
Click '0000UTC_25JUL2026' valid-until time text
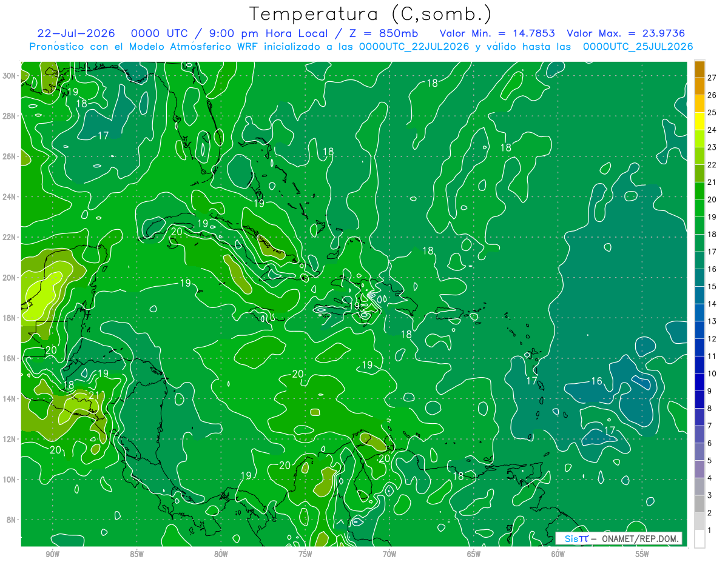(638, 47)
